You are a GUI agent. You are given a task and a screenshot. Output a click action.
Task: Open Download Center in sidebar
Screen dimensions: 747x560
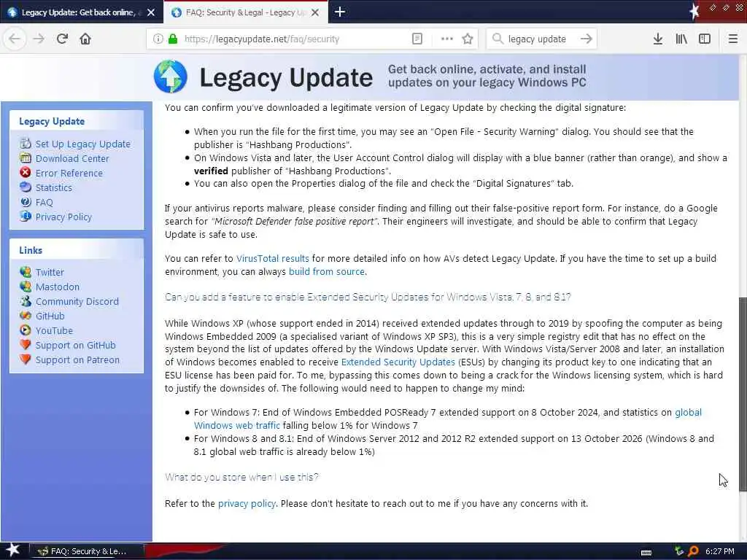click(x=72, y=158)
